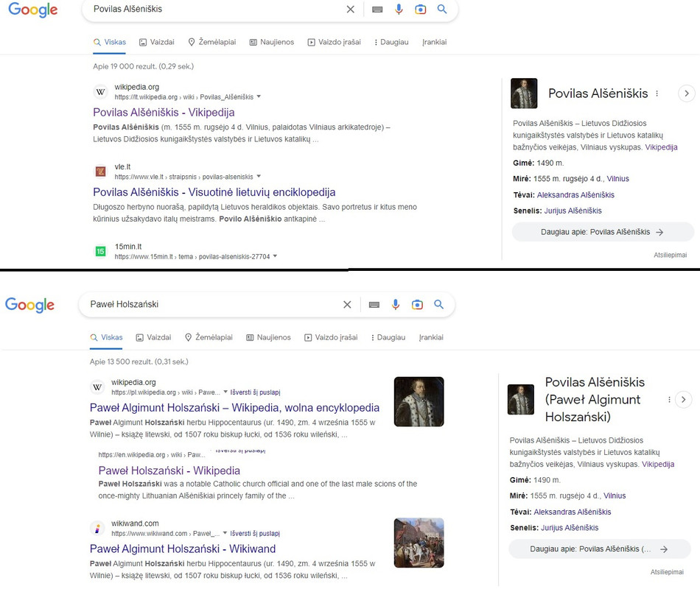
Task: Click 15min.lt green favicon
Action: tap(100, 251)
